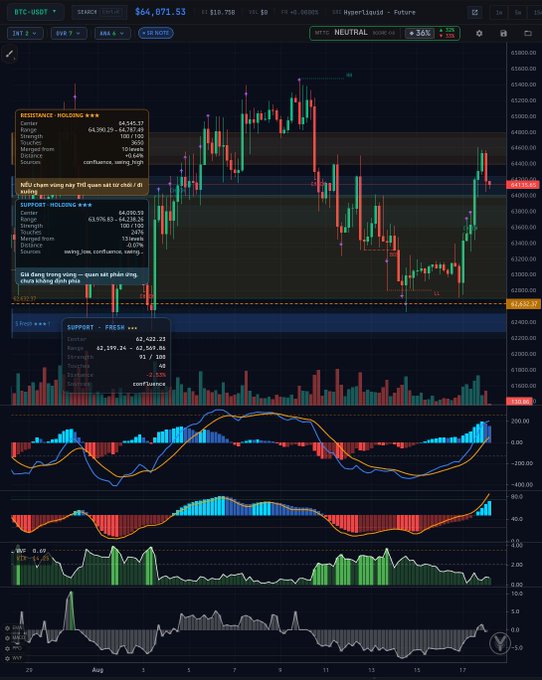
Task: Click the save layout icon
Action: pyautogui.click(x=503, y=33)
